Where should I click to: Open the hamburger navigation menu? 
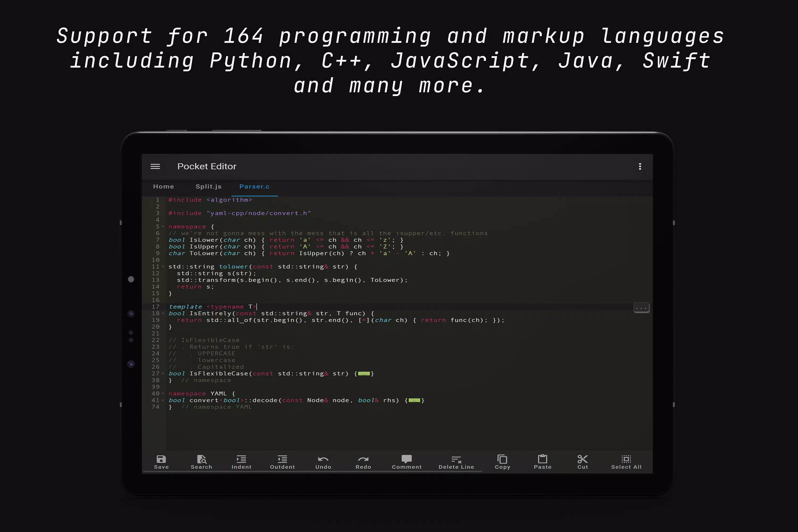pyautogui.click(x=155, y=166)
